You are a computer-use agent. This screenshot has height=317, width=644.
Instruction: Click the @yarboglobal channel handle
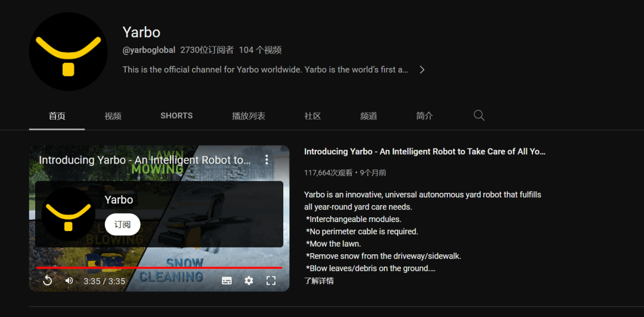click(149, 50)
